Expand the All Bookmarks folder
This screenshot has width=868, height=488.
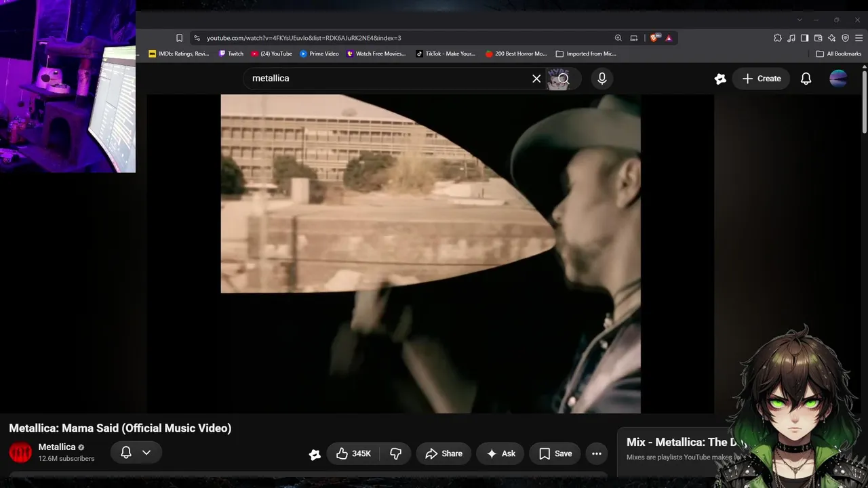pyautogui.click(x=839, y=54)
